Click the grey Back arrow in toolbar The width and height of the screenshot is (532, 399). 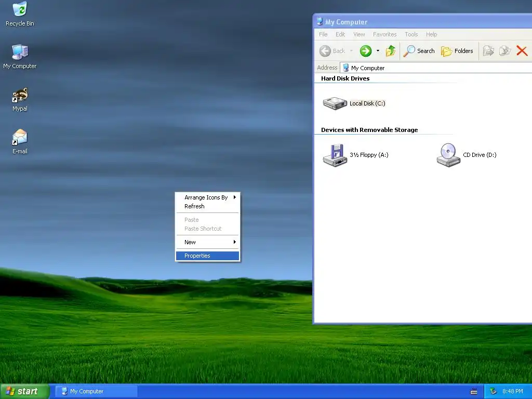[325, 51]
